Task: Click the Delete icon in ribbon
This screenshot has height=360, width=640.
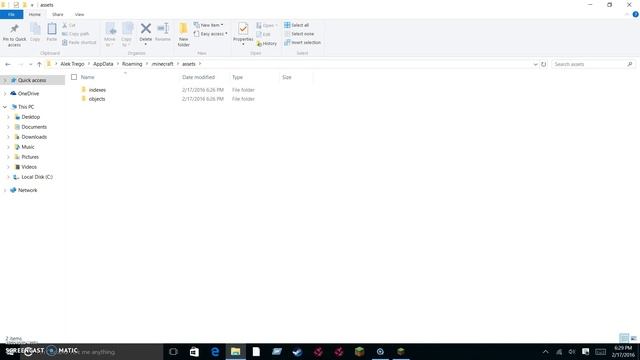Action: point(146,29)
